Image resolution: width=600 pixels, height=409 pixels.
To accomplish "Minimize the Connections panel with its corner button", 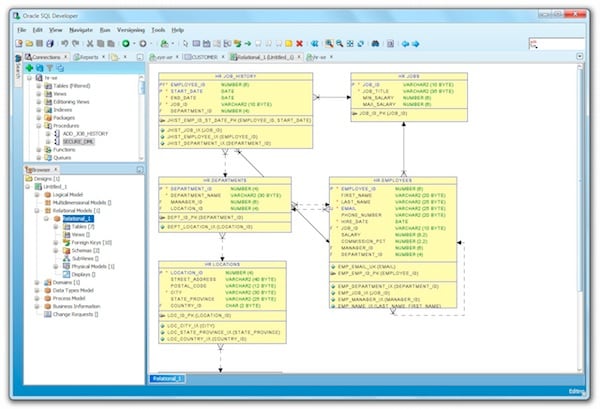I will click(140, 57).
